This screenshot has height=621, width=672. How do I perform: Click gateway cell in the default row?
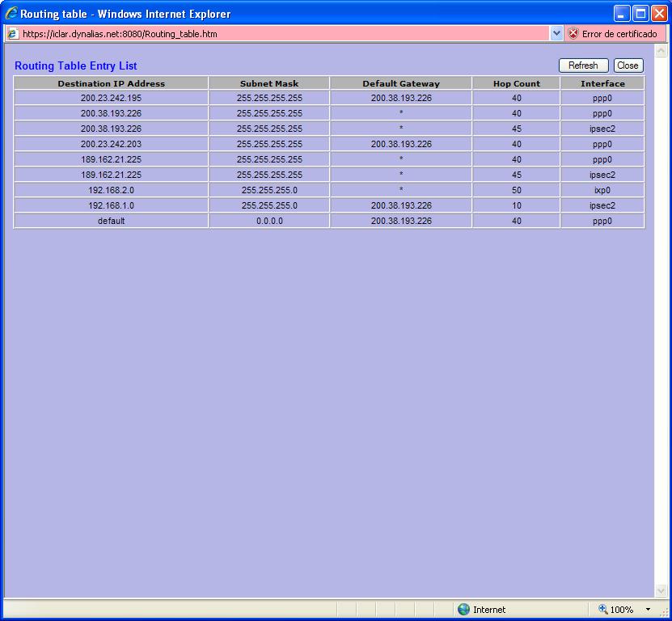(x=401, y=221)
